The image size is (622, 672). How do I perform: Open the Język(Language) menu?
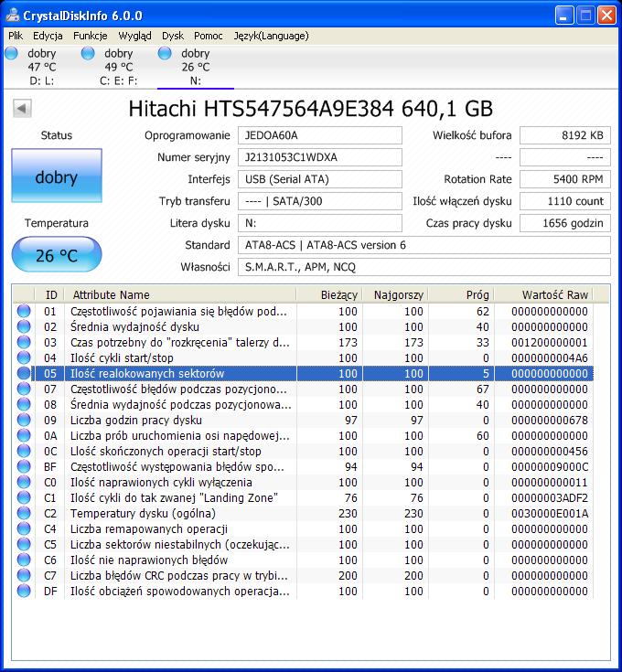pyautogui.click(x=271, y=36)
